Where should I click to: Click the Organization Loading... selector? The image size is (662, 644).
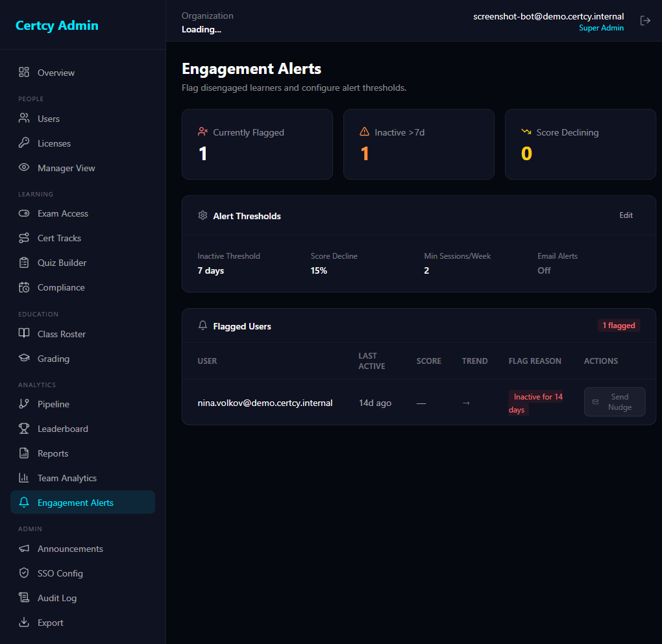pos(207,22)
